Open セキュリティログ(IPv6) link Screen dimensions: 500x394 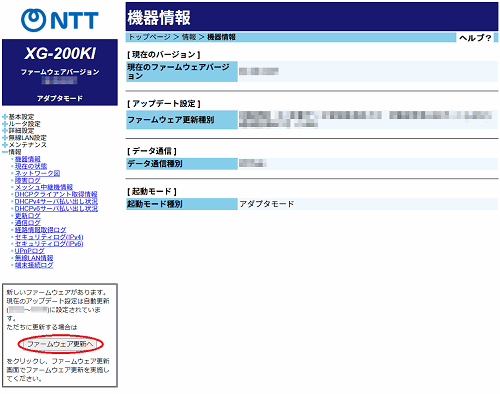tap(49, 244)
